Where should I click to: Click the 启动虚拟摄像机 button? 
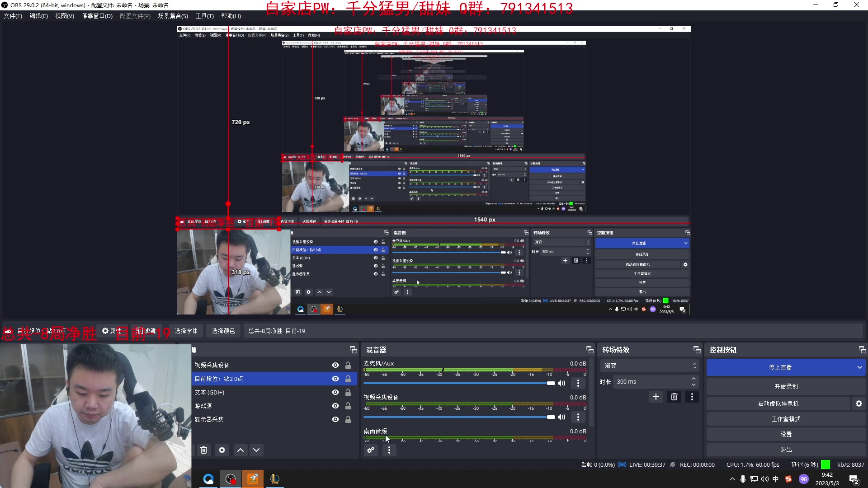[x=778, y=404]
